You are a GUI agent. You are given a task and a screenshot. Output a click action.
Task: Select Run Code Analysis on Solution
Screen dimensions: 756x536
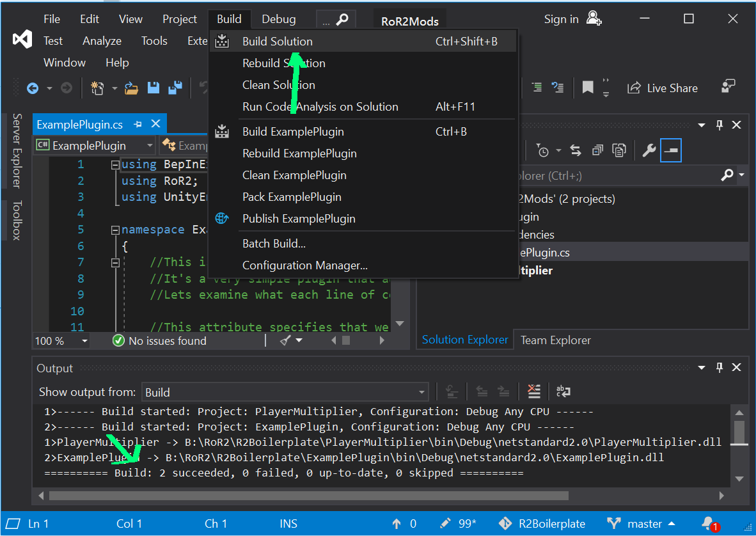[x=363, y=107]
